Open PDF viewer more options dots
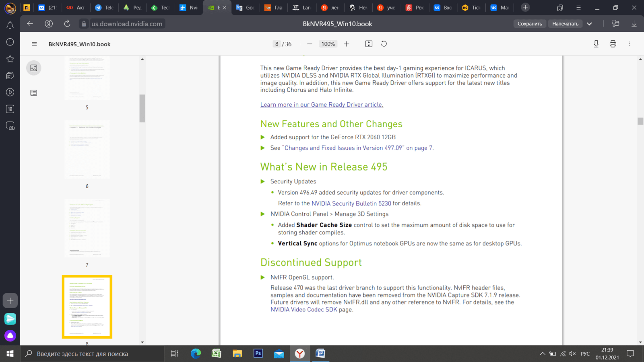Screen dimensions: 644x362 [x=630, y=44]
